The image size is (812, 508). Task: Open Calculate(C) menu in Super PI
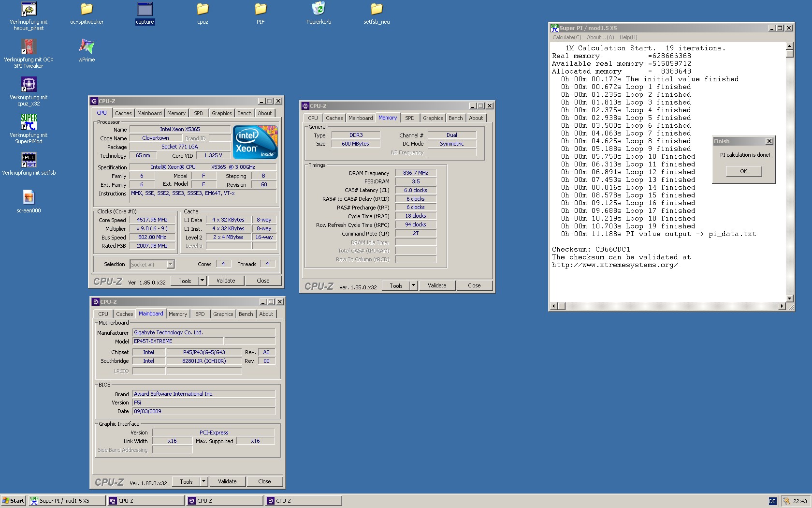(x=566, y=37)
